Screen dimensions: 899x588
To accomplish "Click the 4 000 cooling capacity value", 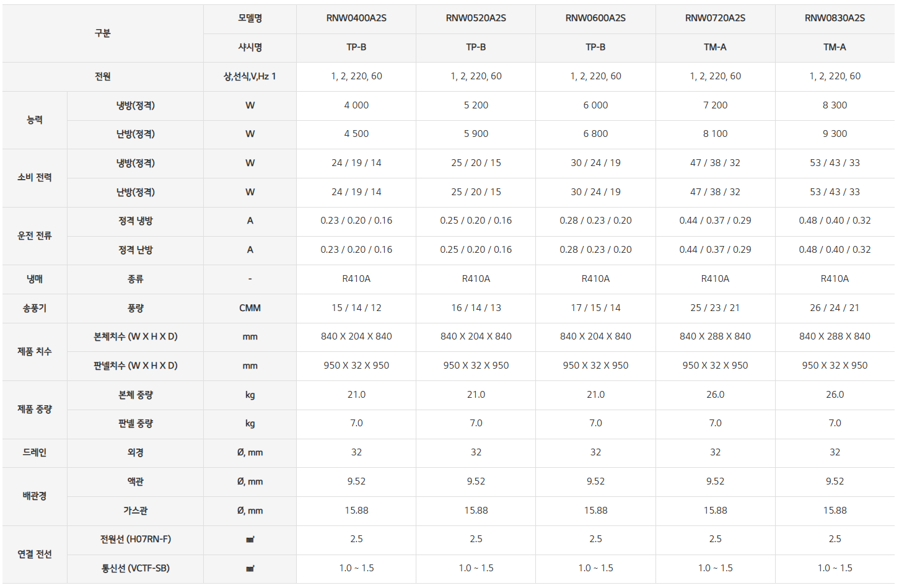I will tap(356, 105).
